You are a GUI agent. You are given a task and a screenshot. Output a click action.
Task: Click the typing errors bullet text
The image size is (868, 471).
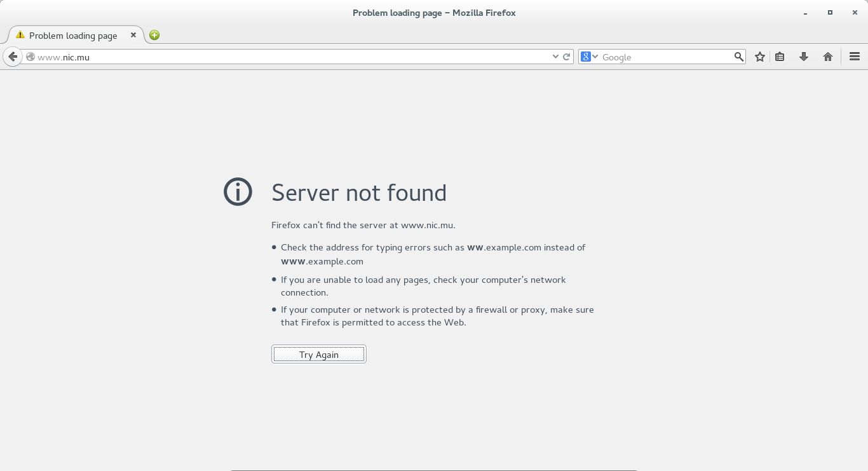click(x=433, y=254)
